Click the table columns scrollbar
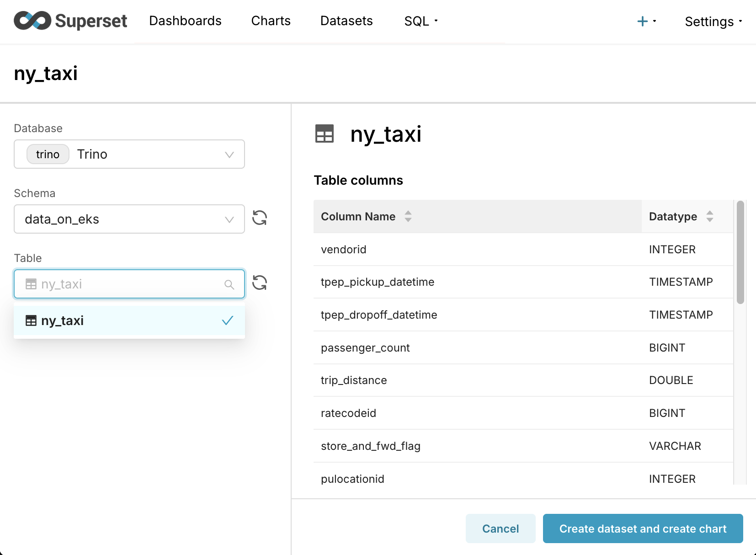Screen dimensions: 756x555 tap(740, 252)
